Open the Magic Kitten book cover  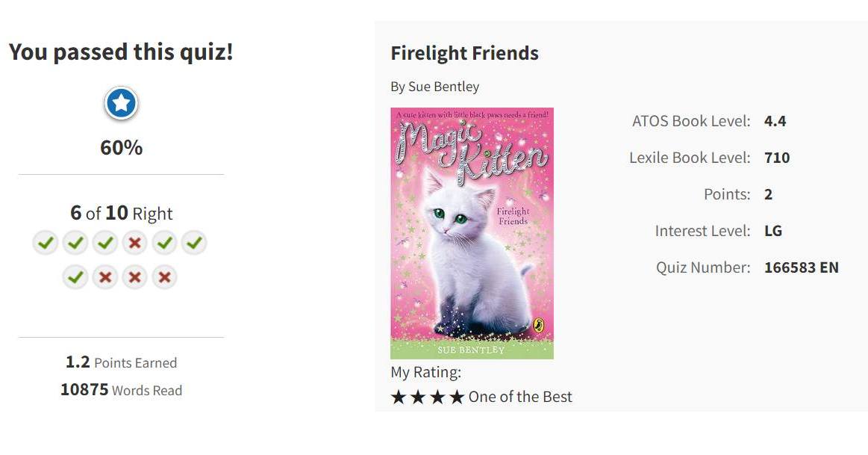tap(472, 233)
